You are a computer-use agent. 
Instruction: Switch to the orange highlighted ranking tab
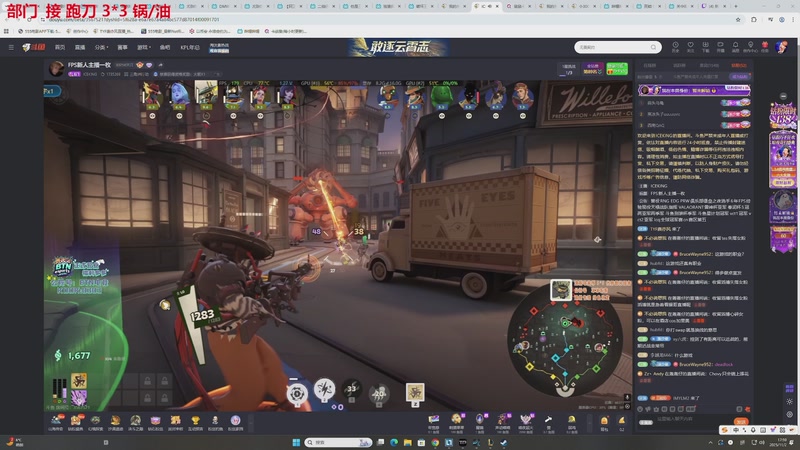[x=738, y=65]
